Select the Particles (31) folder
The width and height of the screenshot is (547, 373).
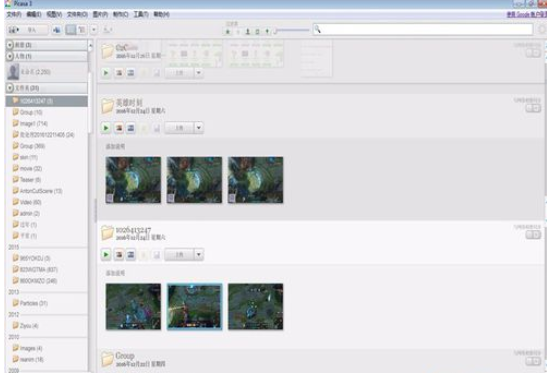coord(30,303)
